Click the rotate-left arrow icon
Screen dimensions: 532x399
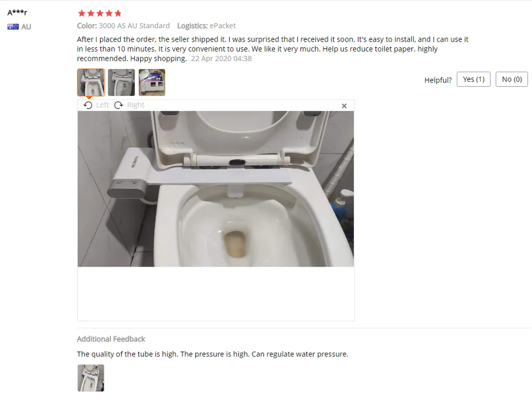pos(88,105)
